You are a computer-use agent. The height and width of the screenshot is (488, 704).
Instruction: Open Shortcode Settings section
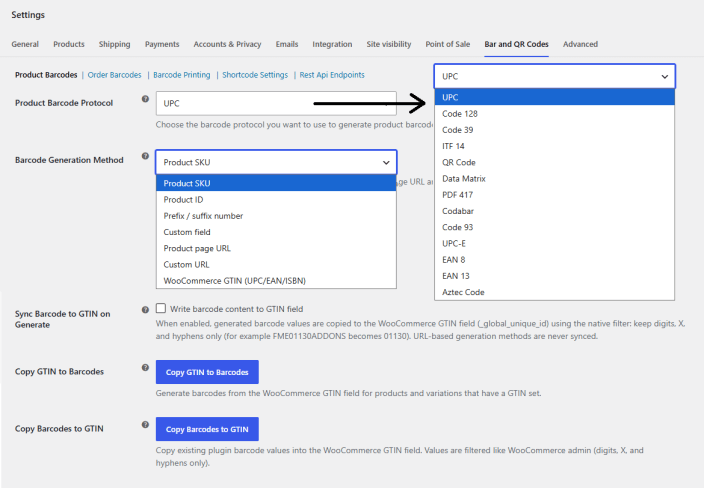[x=255, y=75]
